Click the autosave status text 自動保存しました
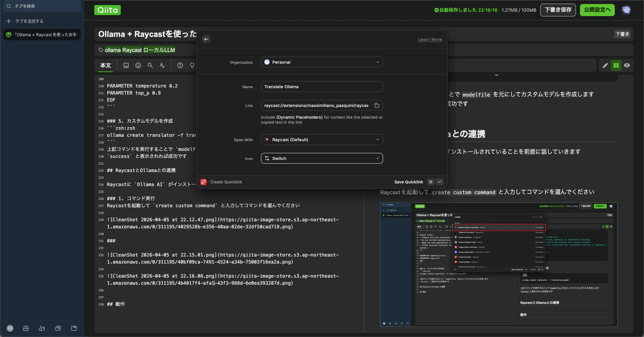Screen dimensions: 644x337 click(x=468, y=10)
